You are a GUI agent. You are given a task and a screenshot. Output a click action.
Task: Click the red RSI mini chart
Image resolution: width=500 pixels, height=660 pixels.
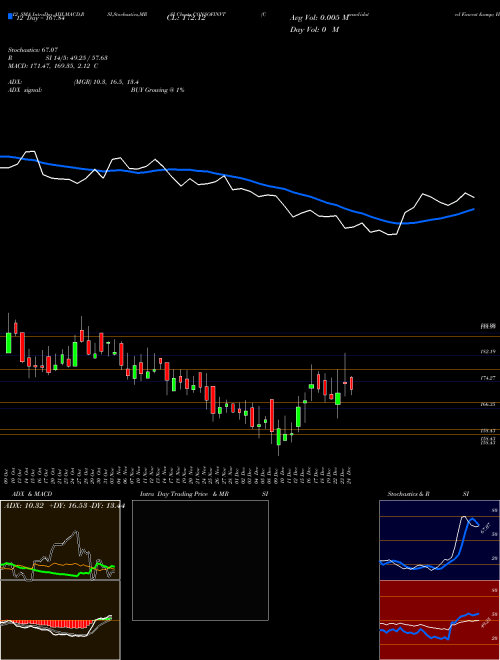point(439,620)
